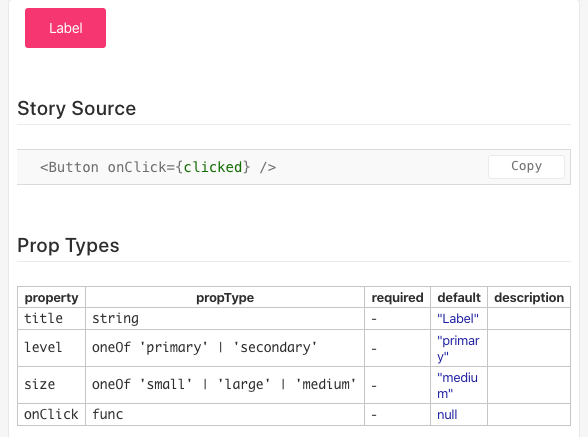Click the "medium" default value
The width and height of the screenshot is (588, 437).
458,385
